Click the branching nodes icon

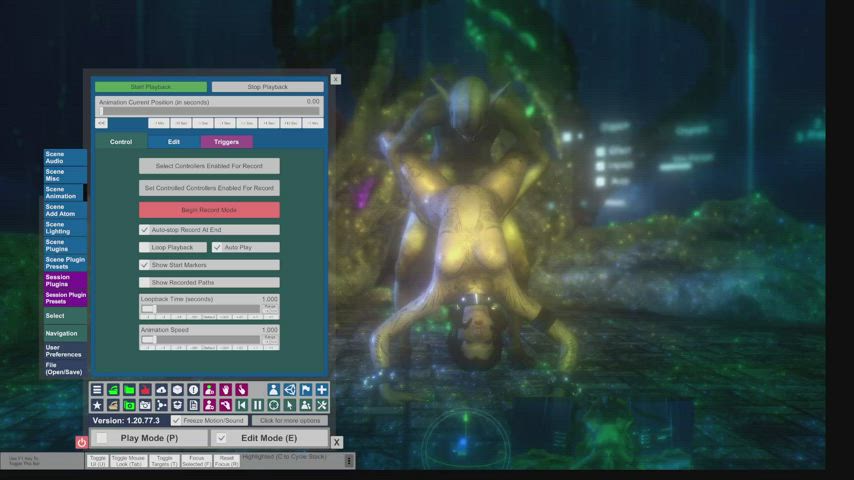161,405
